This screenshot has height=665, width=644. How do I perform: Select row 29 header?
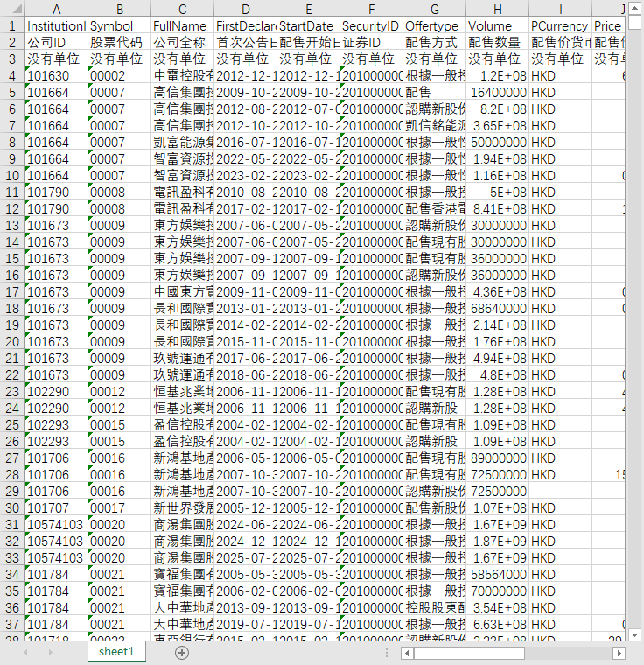pos(12,491)
